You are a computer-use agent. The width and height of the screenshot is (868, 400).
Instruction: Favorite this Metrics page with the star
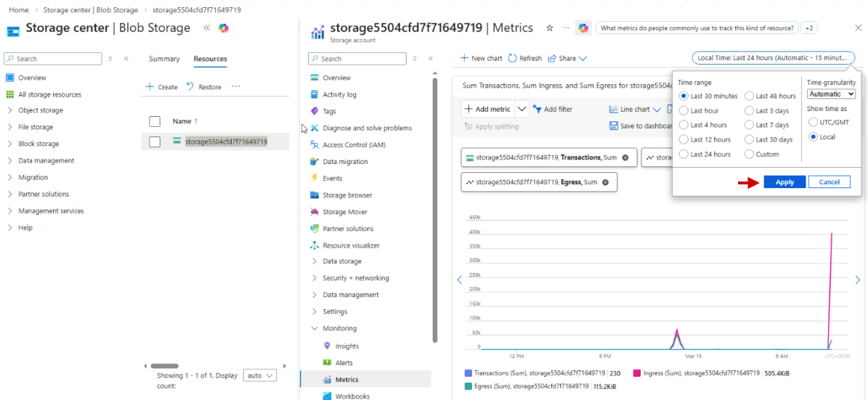tap(549, 28)
